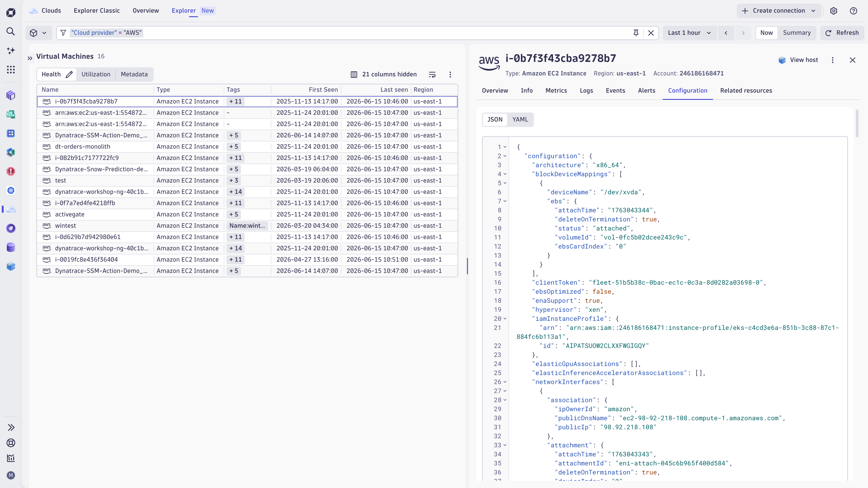Switch to the Alerts tab
The height and width of the screenshot is (488, 868).
(647, 91)
